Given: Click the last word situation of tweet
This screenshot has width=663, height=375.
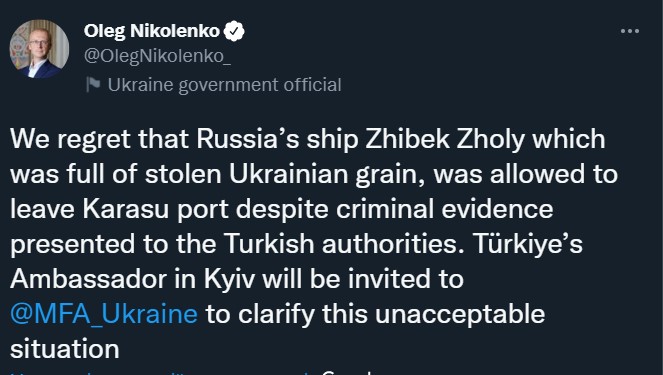Looking at the screenshot, I should [x=65, y=349].
